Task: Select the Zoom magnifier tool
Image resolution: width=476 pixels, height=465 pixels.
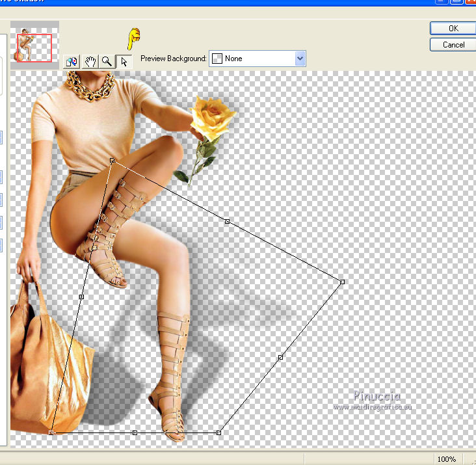Action: [x=107, y=62]
